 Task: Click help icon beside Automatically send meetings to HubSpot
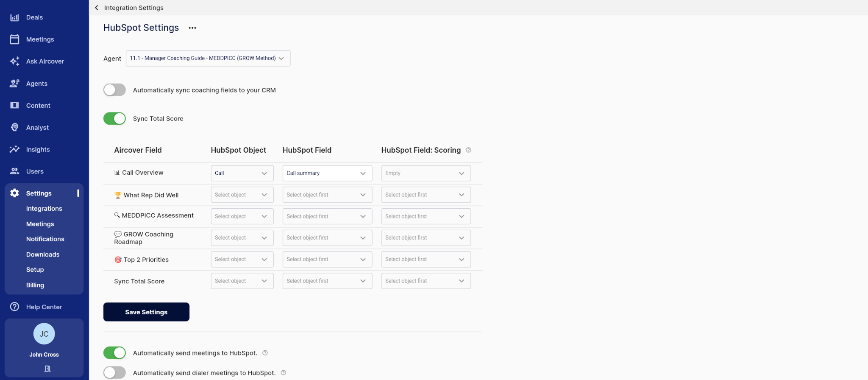[x=265, y=353]
